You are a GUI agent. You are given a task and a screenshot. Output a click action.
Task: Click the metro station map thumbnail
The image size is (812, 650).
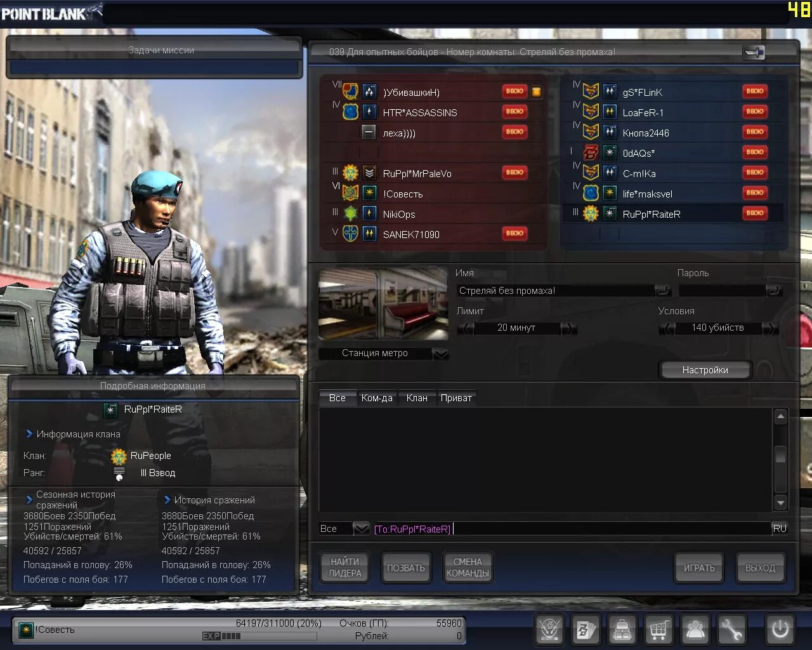(383, 303)
